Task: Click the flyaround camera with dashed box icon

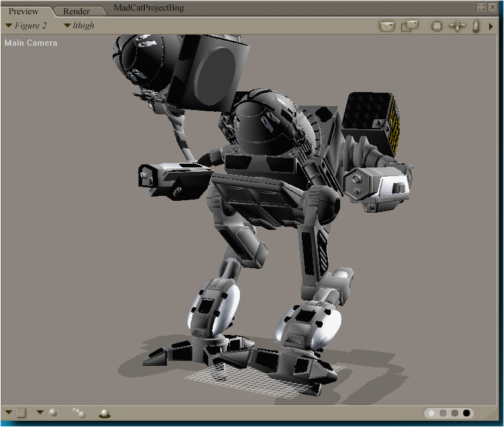Action: coord(410,26)
